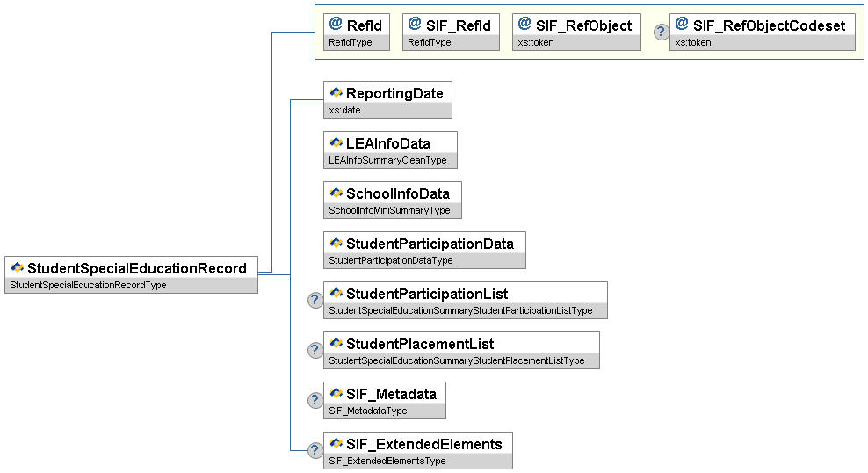Click the element icon of ReportingDate
Screen dimensions: 868x473
(336, 93)
